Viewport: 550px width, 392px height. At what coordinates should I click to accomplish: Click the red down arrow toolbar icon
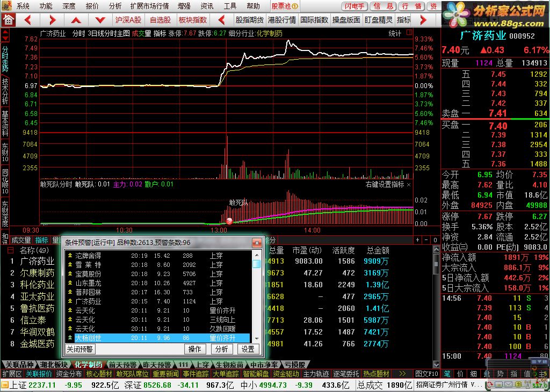click(x=100, y=20)
